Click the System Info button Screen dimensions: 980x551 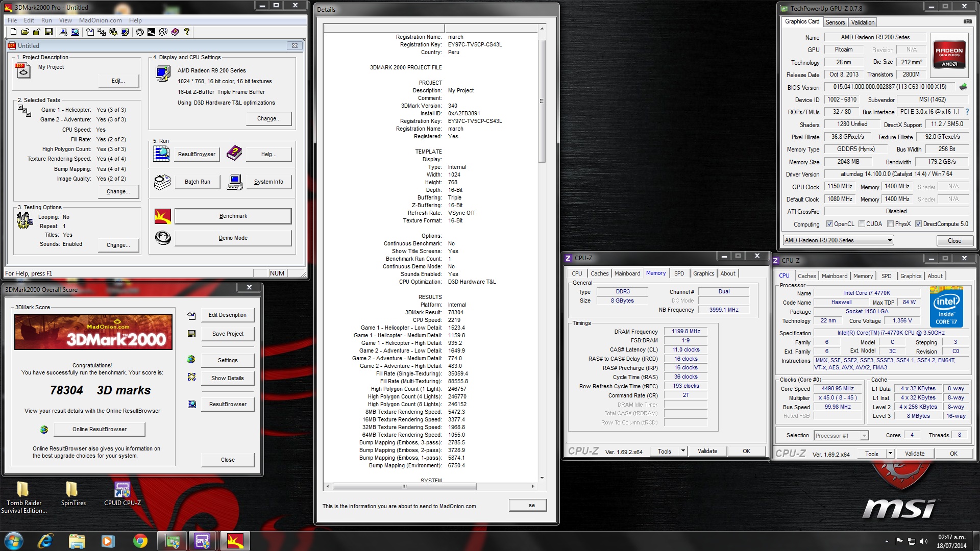pos(268,182)
